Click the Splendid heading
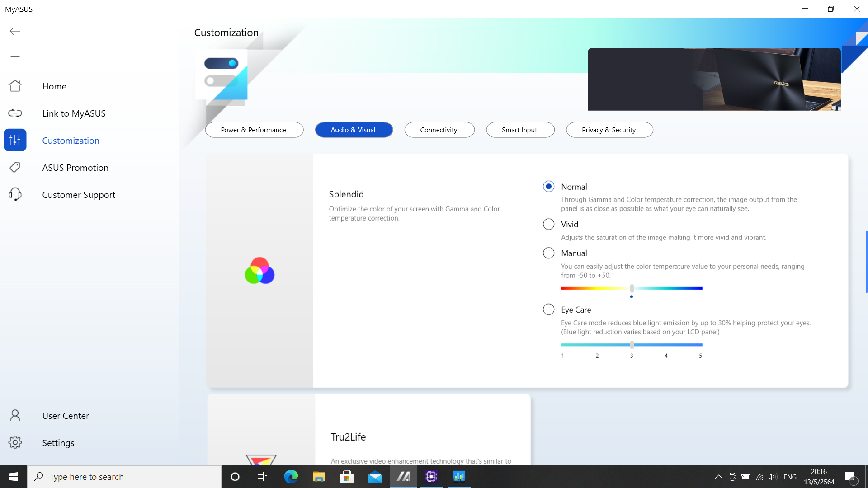This screenshot has width=868, height=488. coord(346,194)
